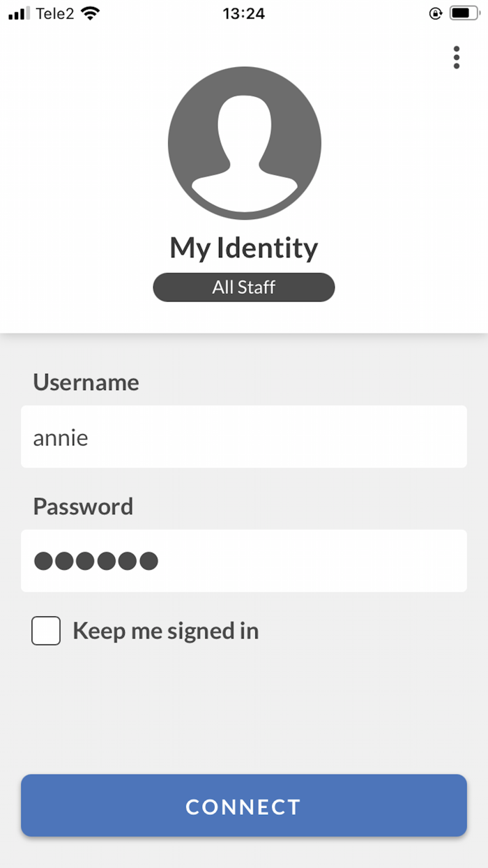This screenshot has width=488, height=868.
Task: Open the All Staff group selector
Action: pyautogui.click(x=244, y=287)
